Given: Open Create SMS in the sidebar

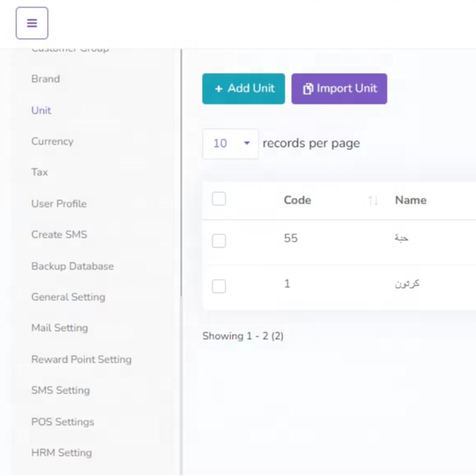Looking at the screenshot, I should click(59, 234).
